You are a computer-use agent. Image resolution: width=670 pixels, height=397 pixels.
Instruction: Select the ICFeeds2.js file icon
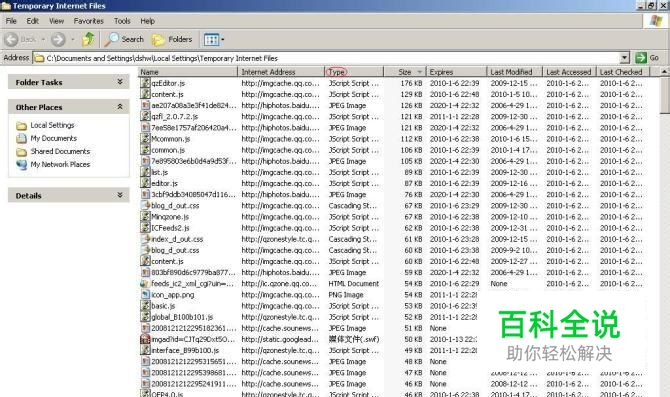pyautogui.click(x=145, y=227)
